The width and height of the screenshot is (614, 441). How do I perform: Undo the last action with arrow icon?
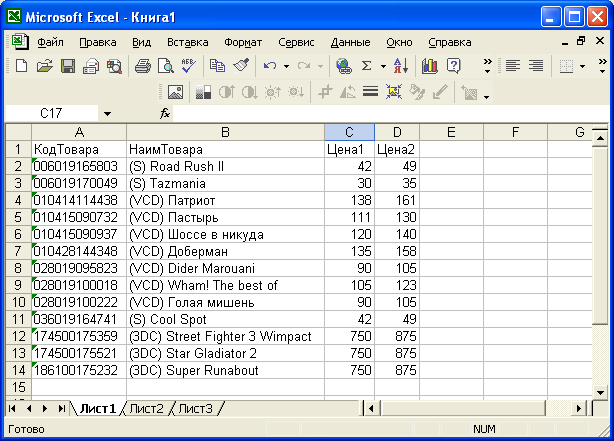tap(270, 66)
